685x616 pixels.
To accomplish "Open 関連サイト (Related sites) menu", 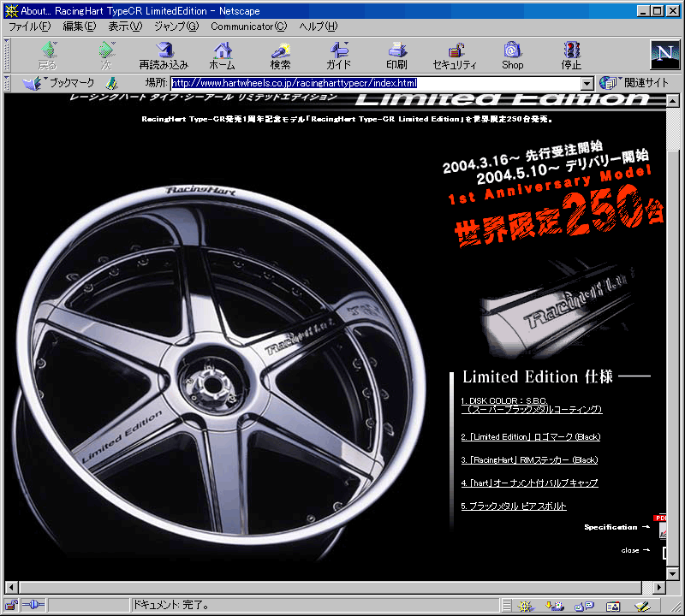I will (x=634, y=82).
